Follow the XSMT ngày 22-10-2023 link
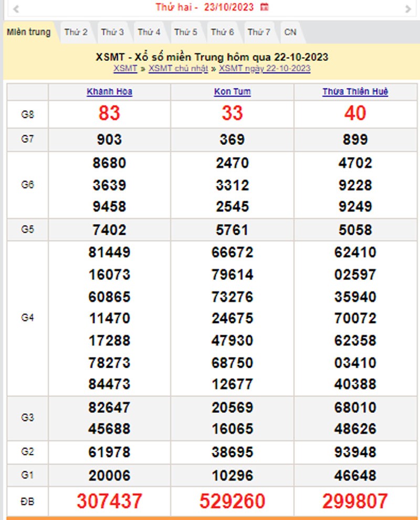 click(265, 68)
